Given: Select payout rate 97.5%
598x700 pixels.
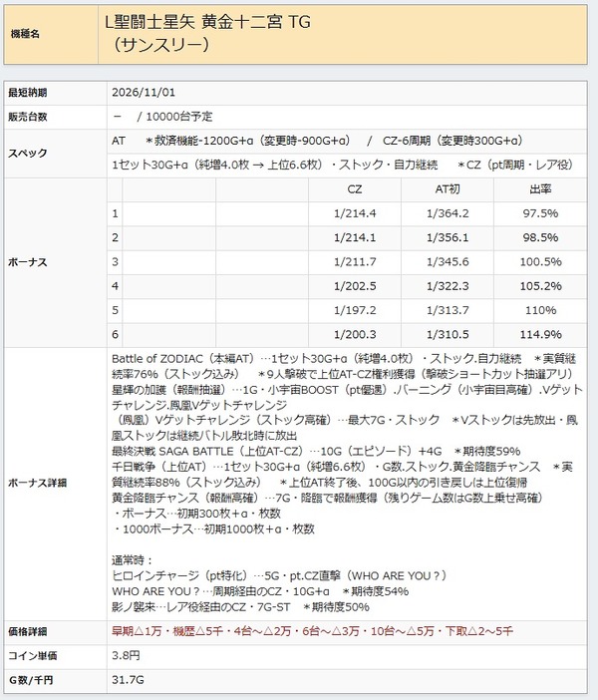Looking at the screenshot, I should [x=540, y=213].
